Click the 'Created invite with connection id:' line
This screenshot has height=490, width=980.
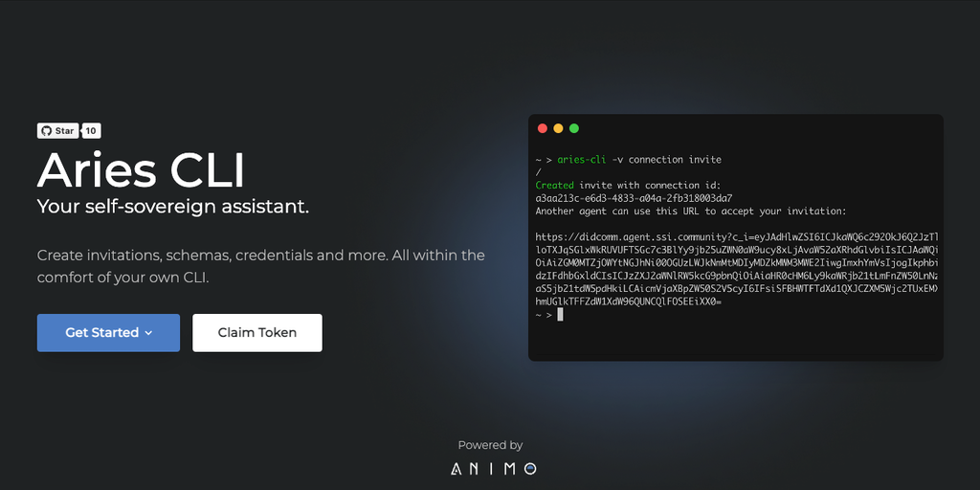(629, 186)
